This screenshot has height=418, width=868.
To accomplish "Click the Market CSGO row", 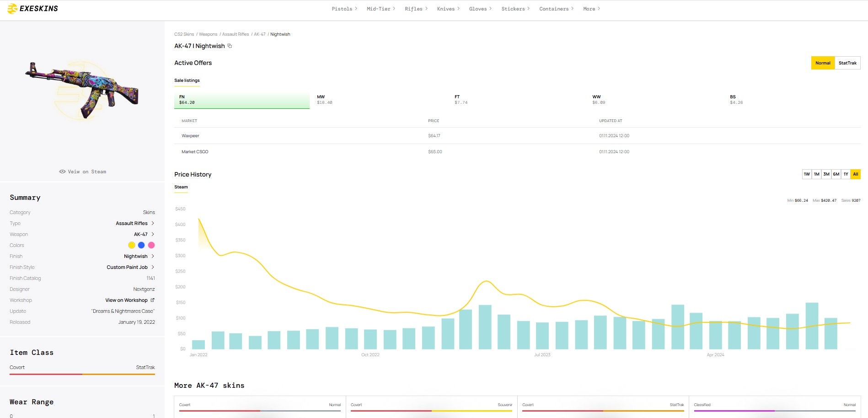I will coord(517,152).
